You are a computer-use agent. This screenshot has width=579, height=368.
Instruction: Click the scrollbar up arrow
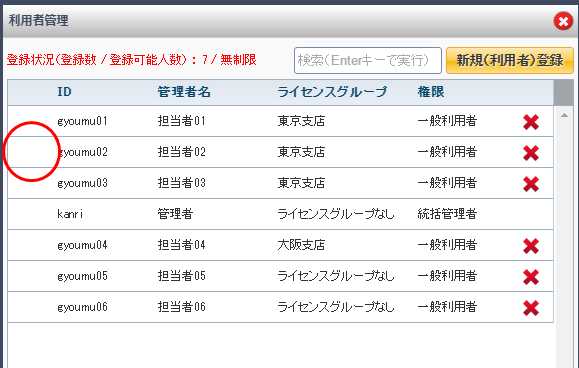pyautogui.click(x=564, y=116)
